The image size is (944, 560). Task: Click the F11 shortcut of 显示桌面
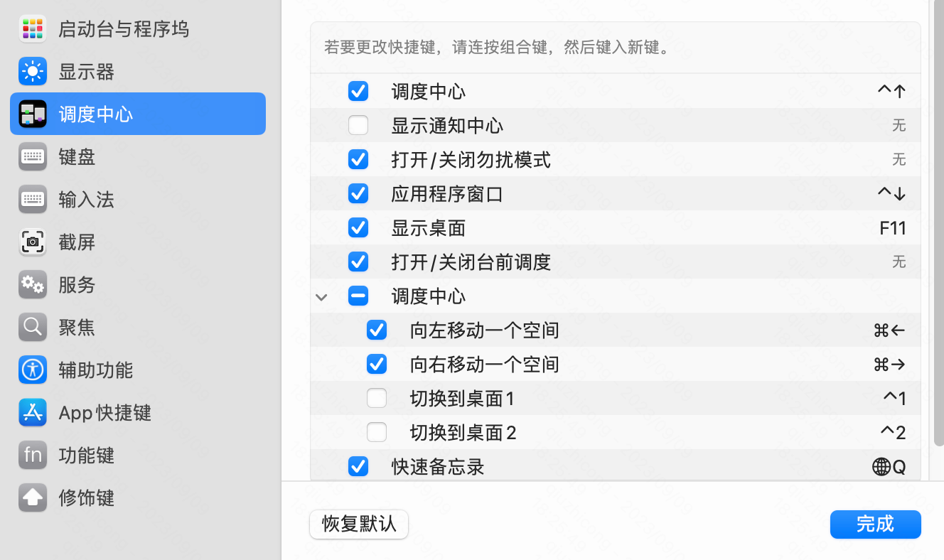[893, 228]
